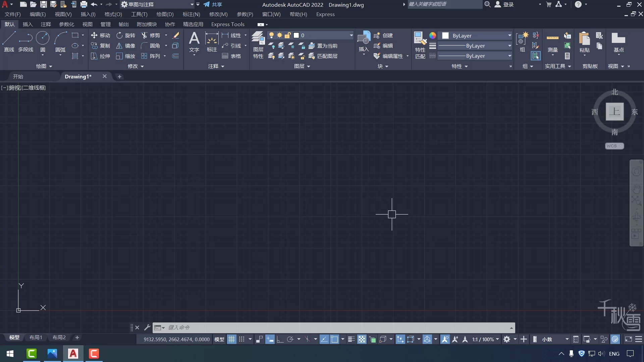
Task: Click the ViewCube 上 (Top) face
Action: click(614, 111)
